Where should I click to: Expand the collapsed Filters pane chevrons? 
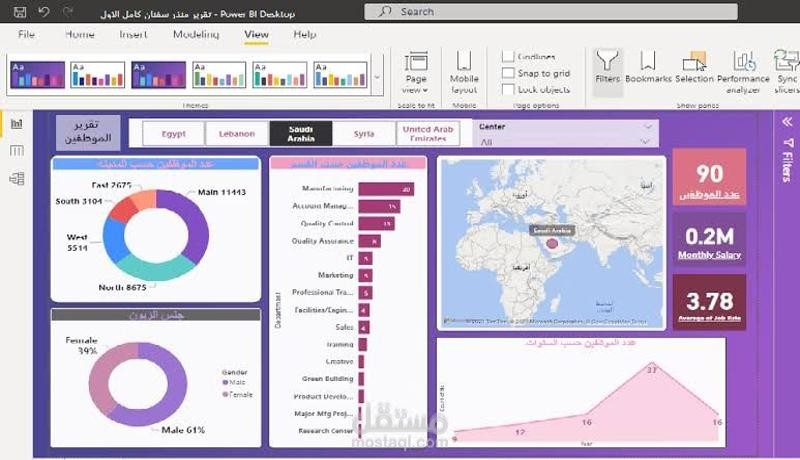pos(787,121)
